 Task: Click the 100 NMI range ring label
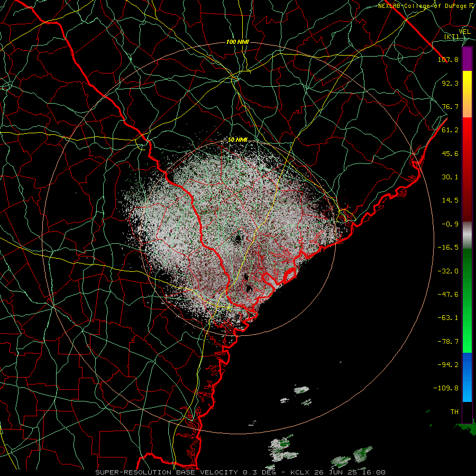(237, 42)
